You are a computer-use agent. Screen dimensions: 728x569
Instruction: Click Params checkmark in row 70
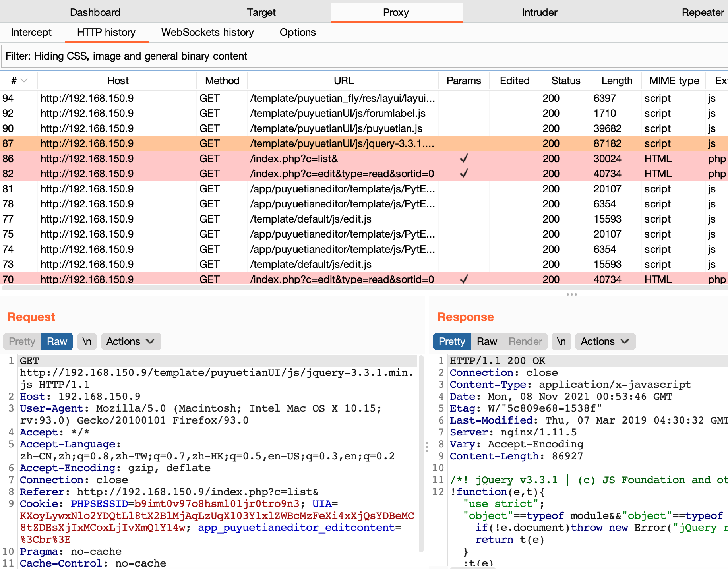click(x=464, y=279)
